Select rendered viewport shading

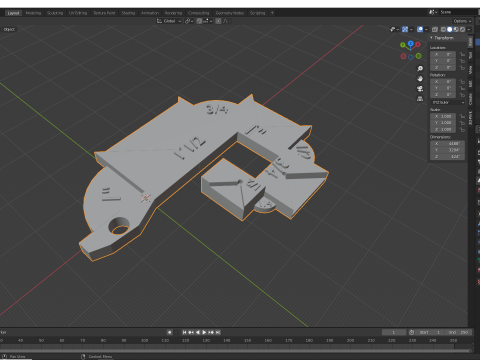[462, 29]
